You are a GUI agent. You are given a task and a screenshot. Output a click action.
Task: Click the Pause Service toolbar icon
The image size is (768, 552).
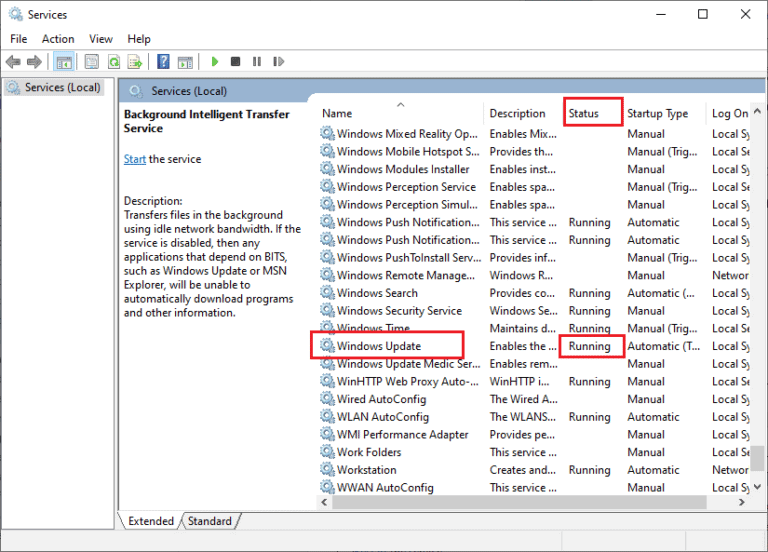point(257,62)
